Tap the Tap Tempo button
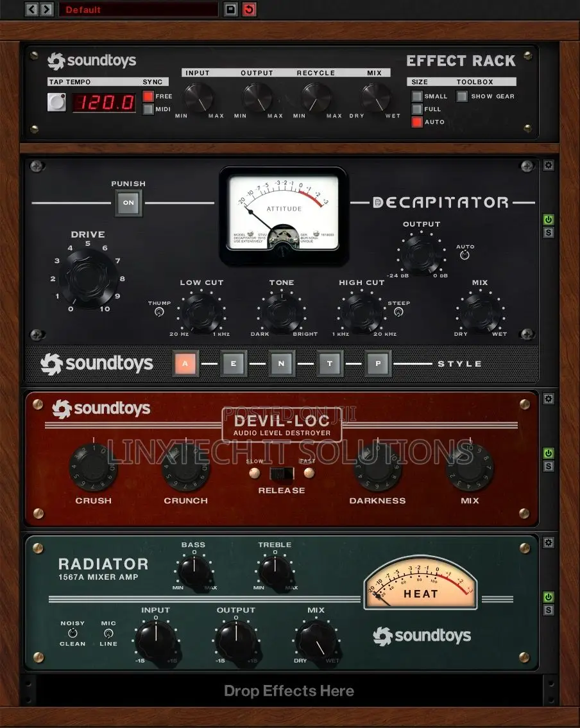Screen dimensions: 580x728 pyautogui.click(x=56, y=102)
